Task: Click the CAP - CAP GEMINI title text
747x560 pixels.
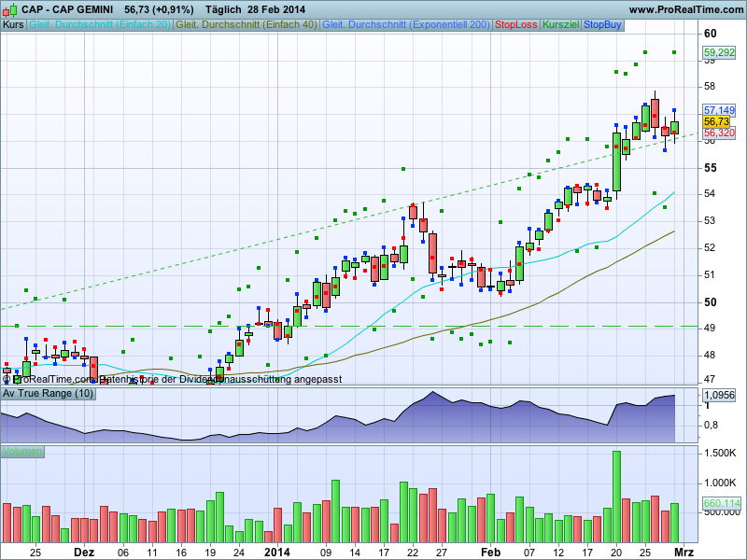Action: [x=67, y=9]
